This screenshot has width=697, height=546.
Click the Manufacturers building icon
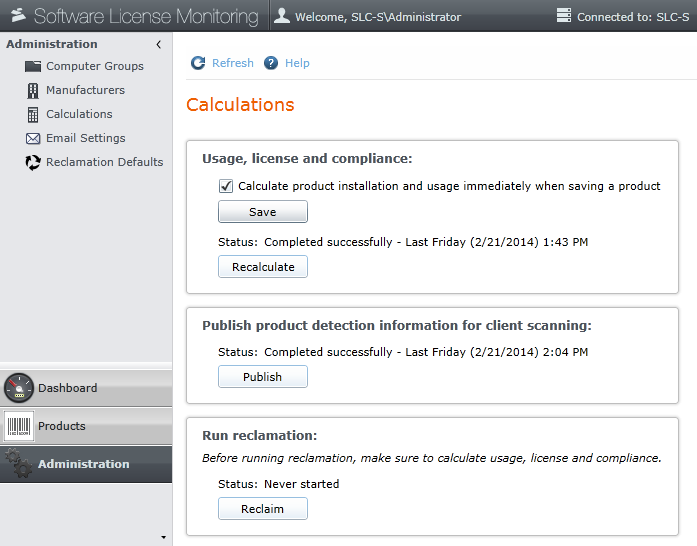[x=33, y=90]
